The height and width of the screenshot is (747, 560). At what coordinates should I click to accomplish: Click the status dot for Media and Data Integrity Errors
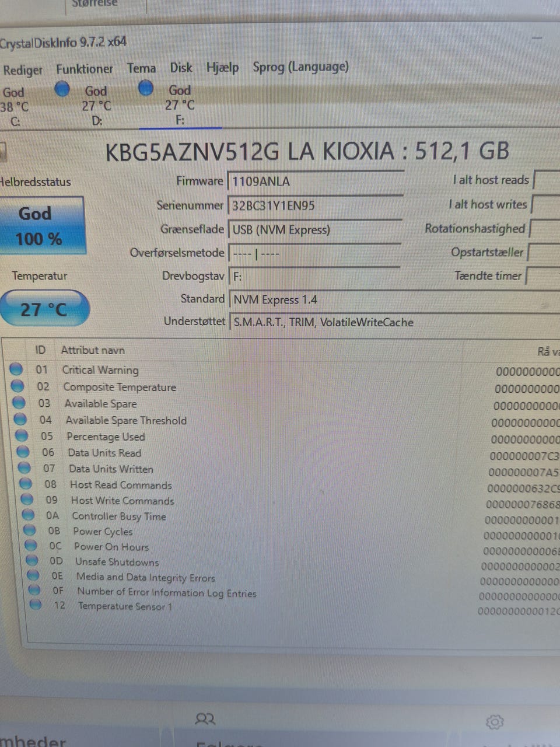point(33,575)
